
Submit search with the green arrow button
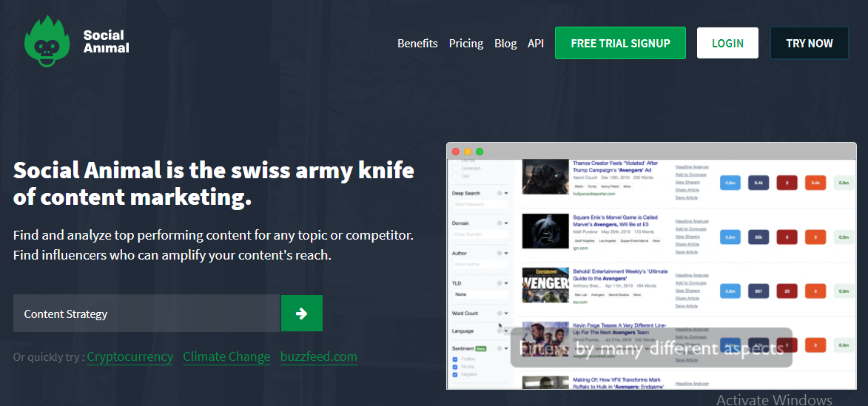click(x=302, y=313)
